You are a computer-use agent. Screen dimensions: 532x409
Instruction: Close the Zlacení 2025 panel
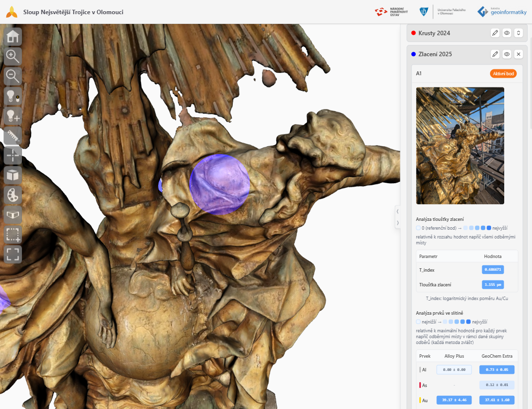[x=518, y=54]
